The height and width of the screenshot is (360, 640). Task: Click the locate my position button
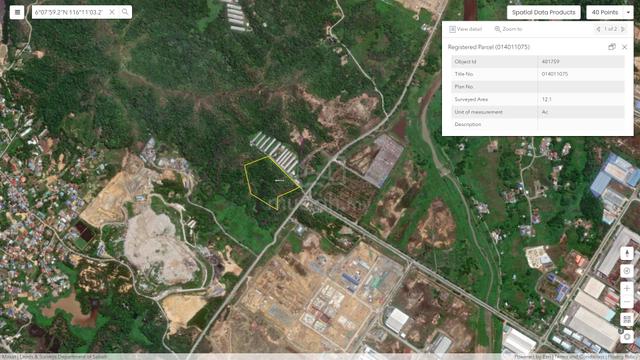[x=627, y=271]
